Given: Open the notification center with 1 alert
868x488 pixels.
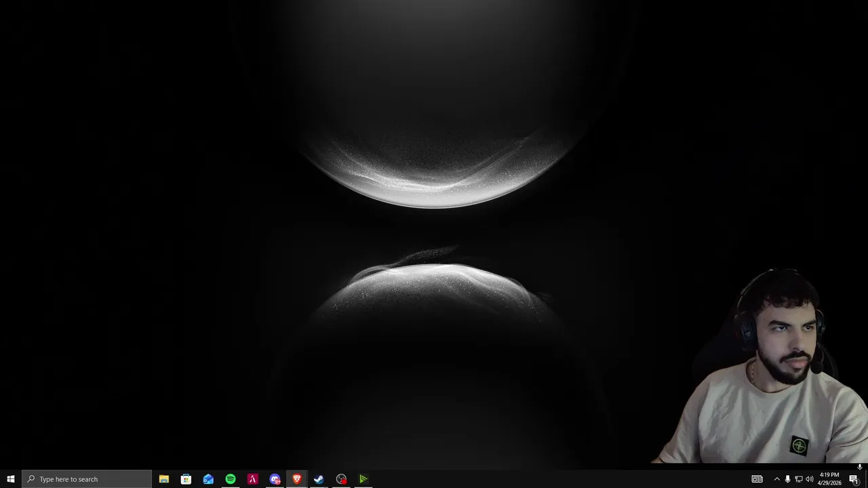Looking at the screenshot, I should (x=854, y=479).
